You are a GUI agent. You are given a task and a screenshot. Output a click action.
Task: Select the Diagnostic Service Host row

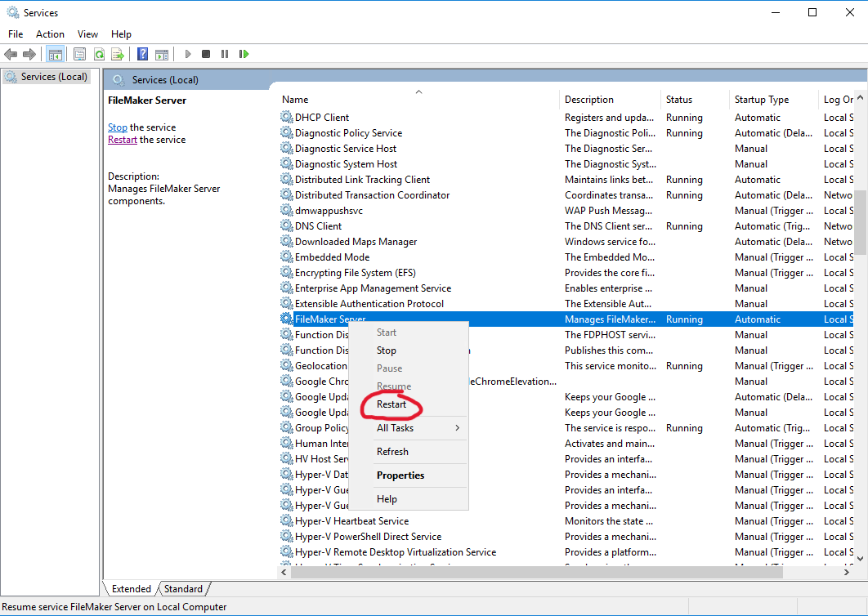tap(566, 149)
